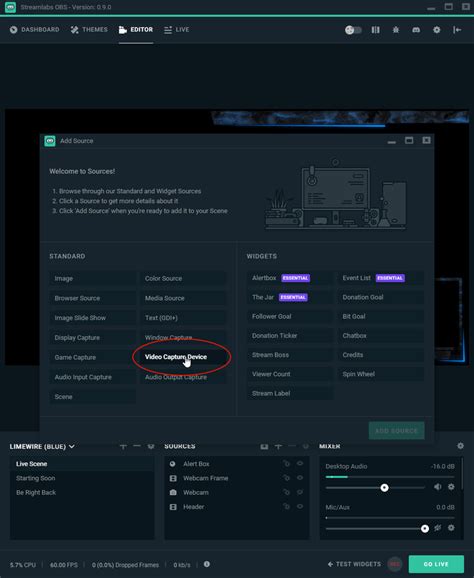The height and width of the screenshot is (578, 474).
Task: Expand the Limewire (Blue) scene collection dropdown
Action: 42,446
